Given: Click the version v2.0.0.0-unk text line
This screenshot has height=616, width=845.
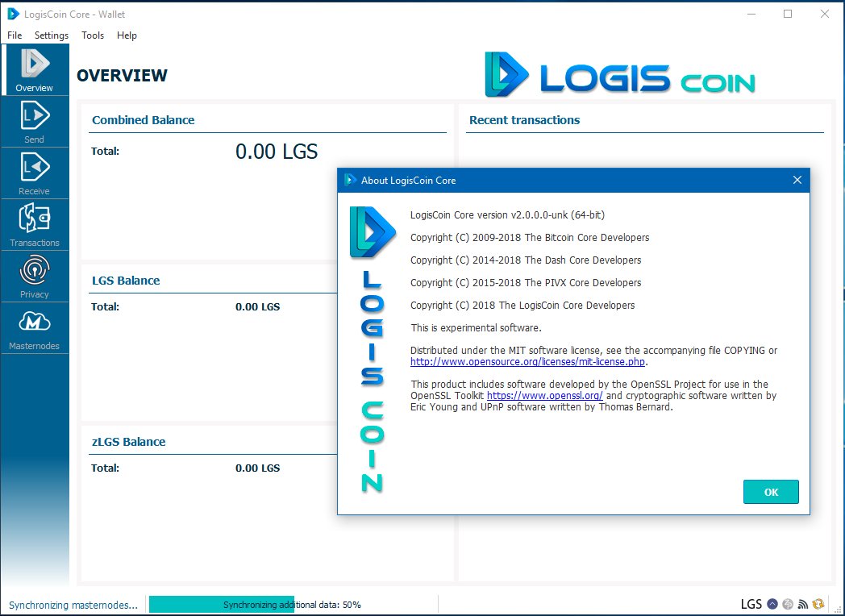Looking at the screenshot, I should 507,215.
